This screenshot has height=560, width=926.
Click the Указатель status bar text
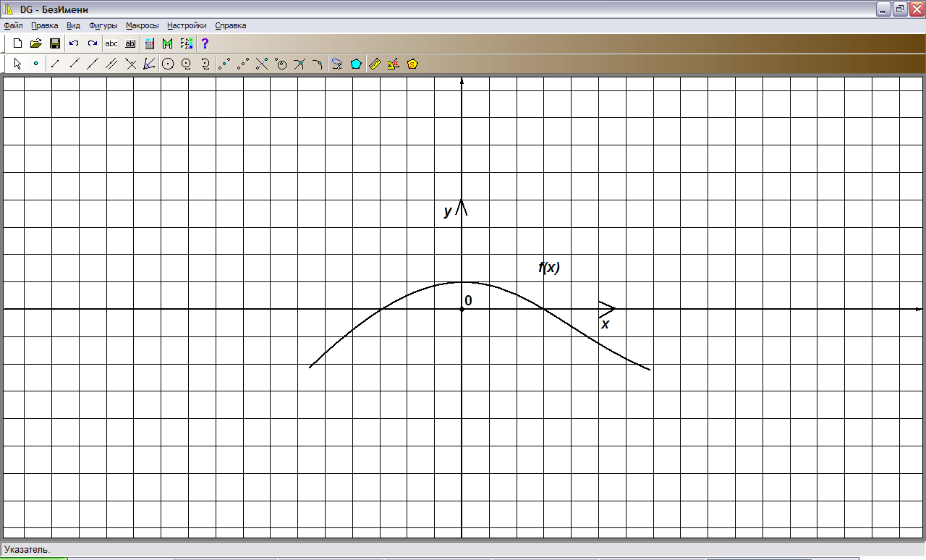pyautogui.click(x=27, y=550)
